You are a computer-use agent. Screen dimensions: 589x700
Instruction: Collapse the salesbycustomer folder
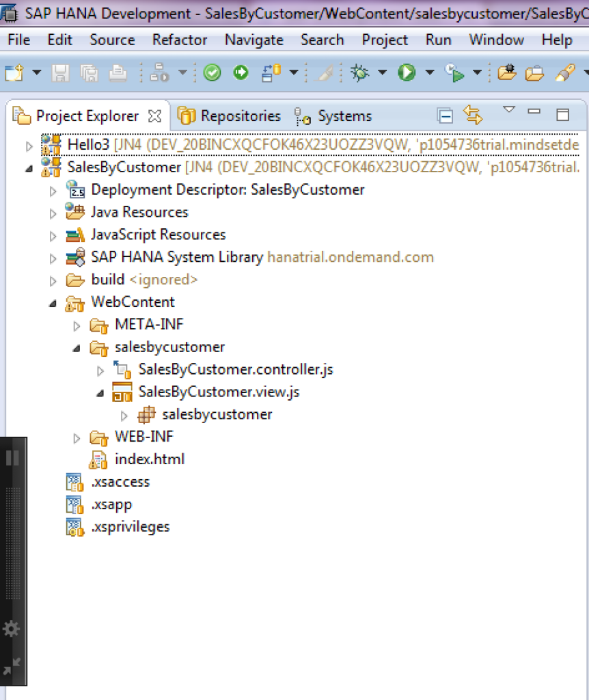tap(77, 349)
